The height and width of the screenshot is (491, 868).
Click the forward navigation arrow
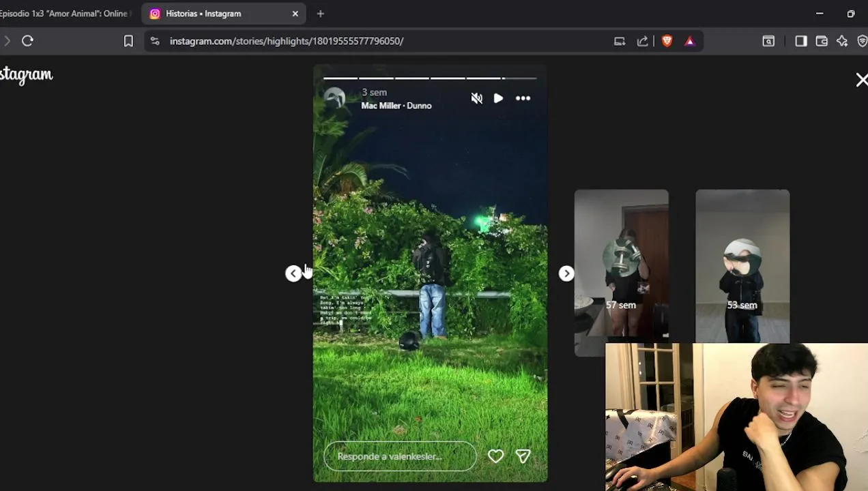6,41
